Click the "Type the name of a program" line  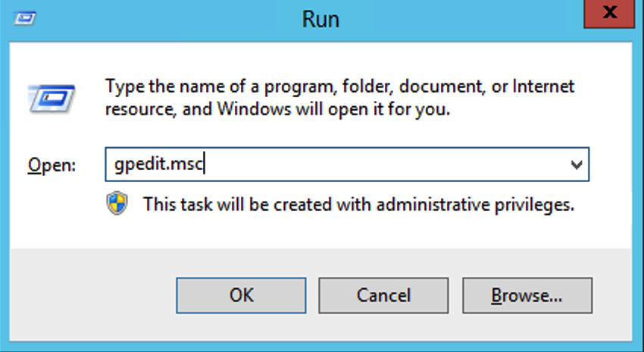339,86
